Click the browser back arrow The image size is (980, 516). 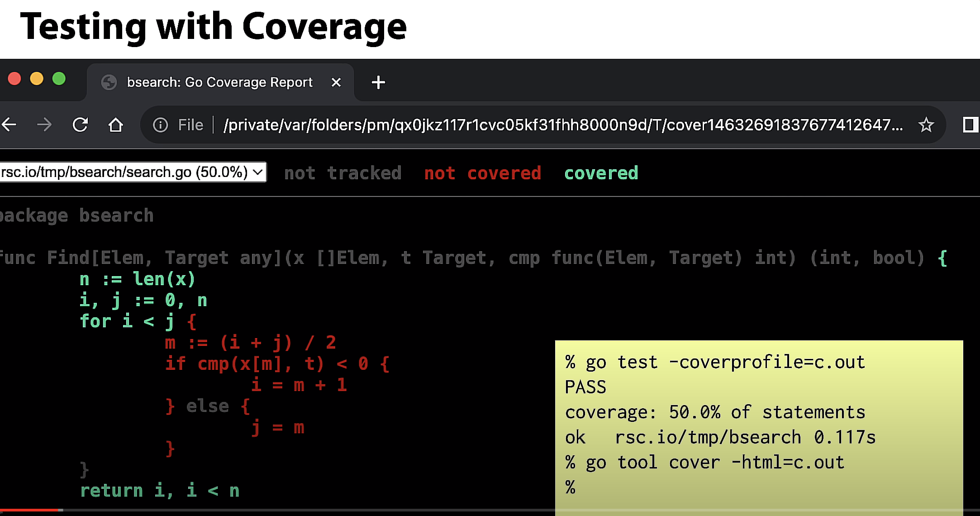pyautogui.click(x=9, y=124)
